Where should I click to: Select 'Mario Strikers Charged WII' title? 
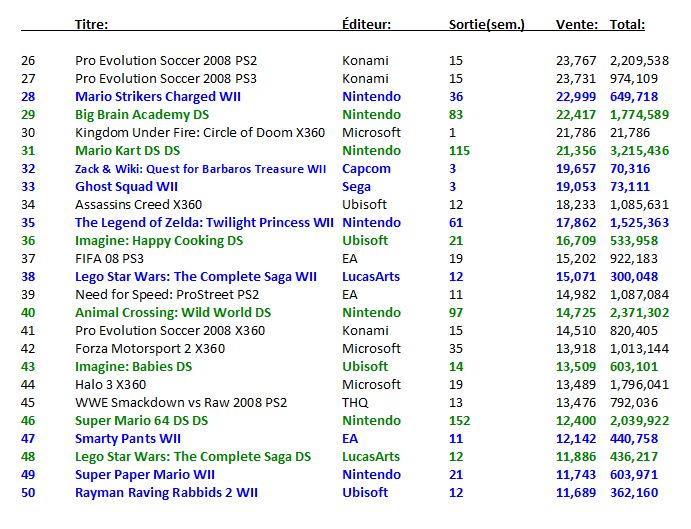[158, 97]
